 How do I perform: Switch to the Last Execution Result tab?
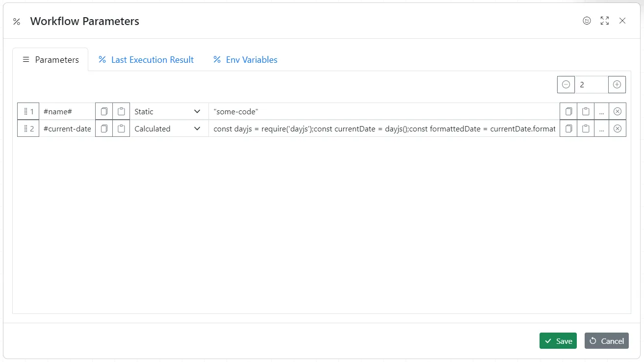pos(146,59)
